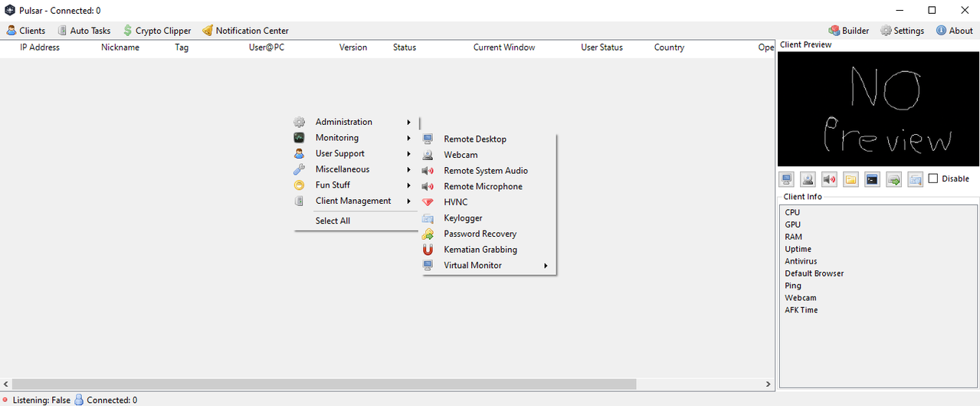This screenshot has height=406, width=980.
Task: Sort by User Status column header
Action: click(601, 47)
